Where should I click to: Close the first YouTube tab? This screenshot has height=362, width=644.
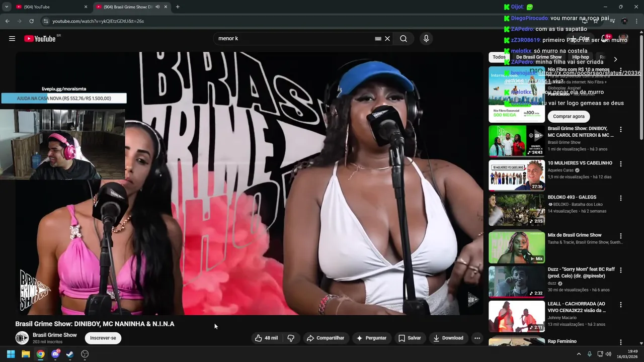[x=86, y=7]
